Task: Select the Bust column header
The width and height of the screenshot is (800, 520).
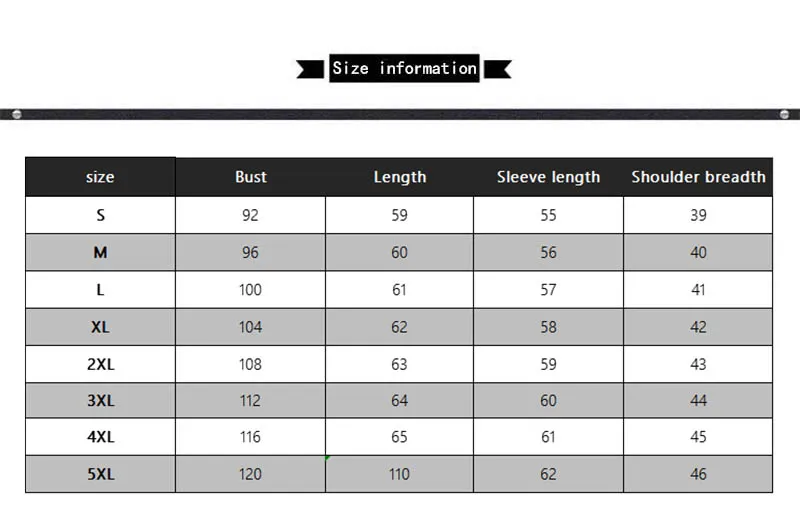Action: point(251,177)
